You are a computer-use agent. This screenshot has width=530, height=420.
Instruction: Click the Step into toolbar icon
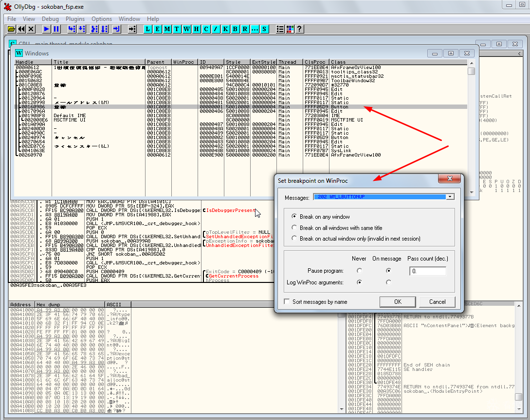pos(72,29)
